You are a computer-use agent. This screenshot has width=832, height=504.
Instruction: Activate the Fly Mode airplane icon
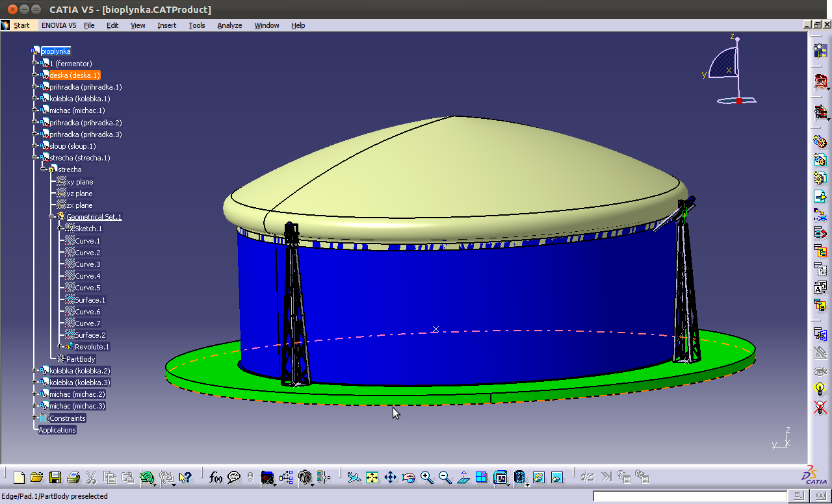[354, 478]
